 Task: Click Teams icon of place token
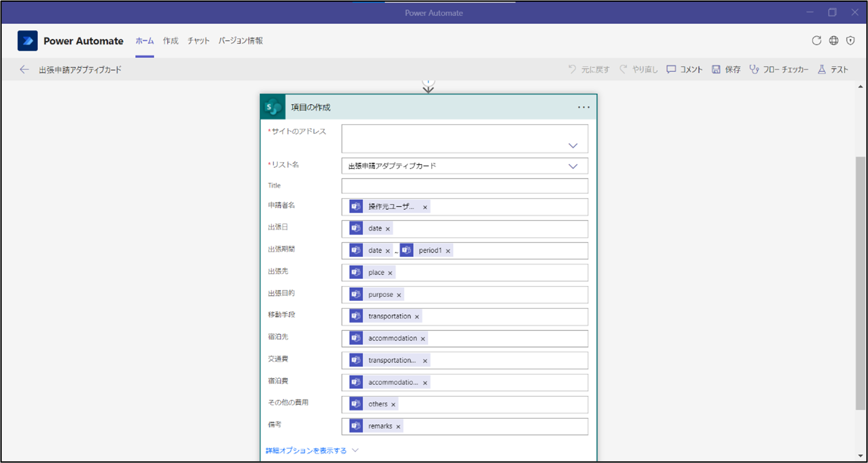(356, 272)
